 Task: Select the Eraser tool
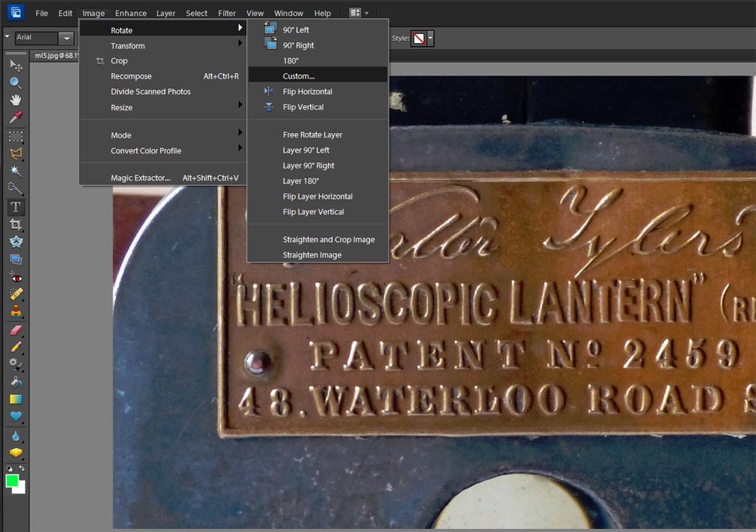click(x=16, y=330)
